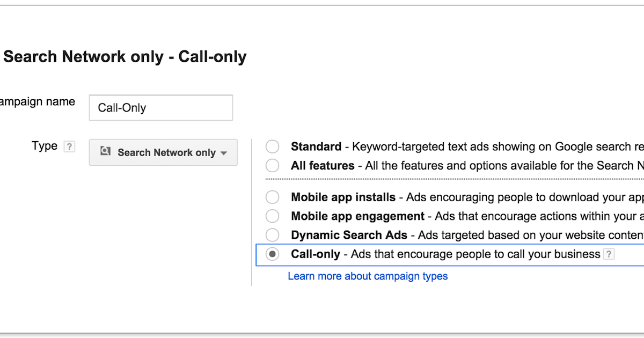Click the All features label text

click(x=323, y=165)
